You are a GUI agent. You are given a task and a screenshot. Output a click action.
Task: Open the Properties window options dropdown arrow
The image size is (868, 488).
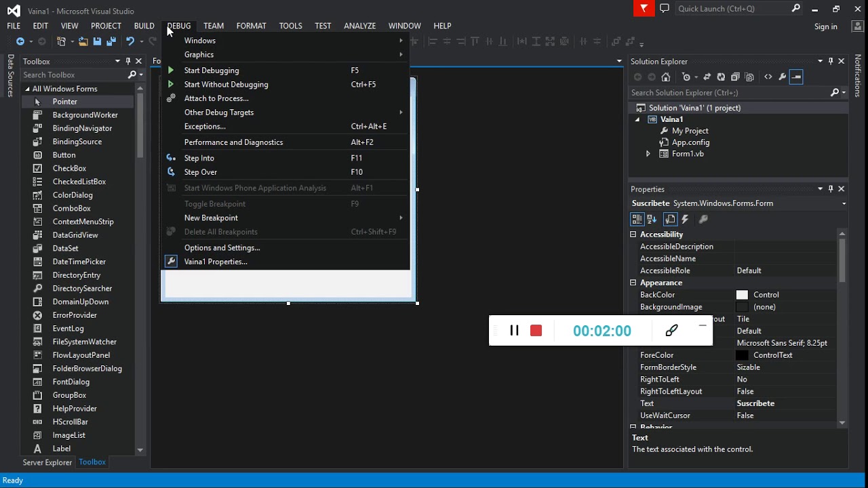point(821,189)
